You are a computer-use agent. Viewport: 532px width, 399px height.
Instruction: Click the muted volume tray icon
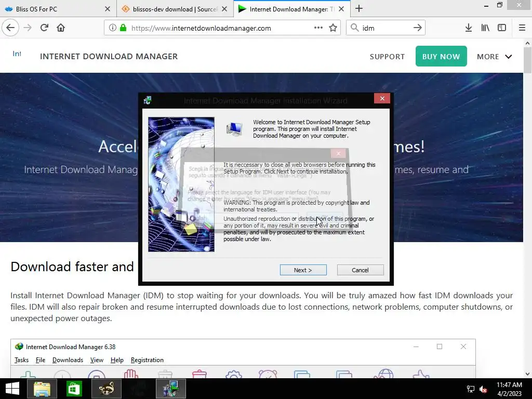[484, 389]
